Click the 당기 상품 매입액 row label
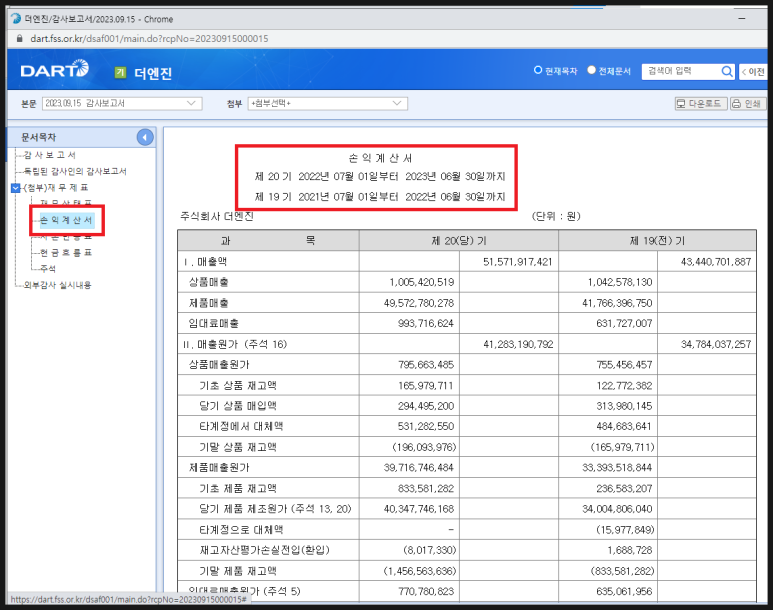Image resolution: width=773 pixels, height=610 pixels. 238,406
